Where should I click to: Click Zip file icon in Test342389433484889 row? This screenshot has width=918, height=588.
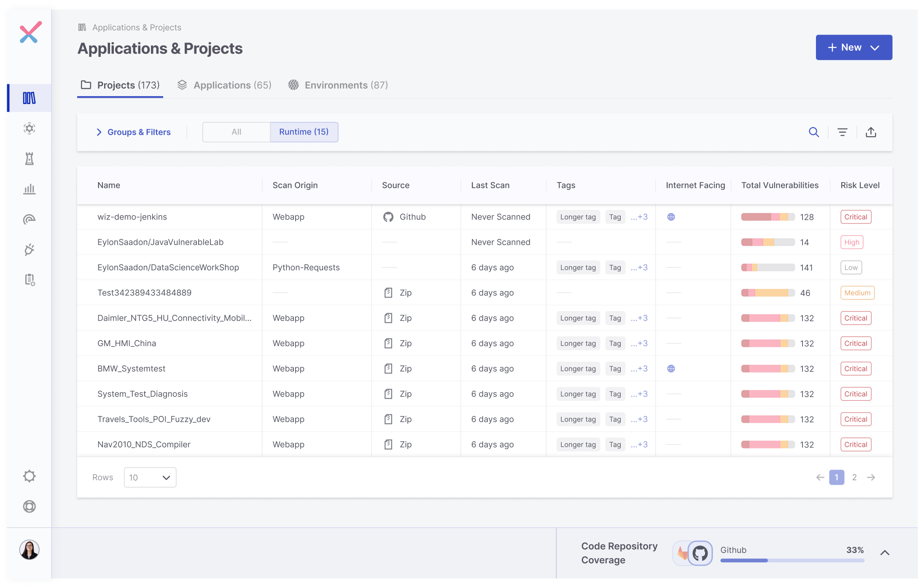coord(388,293)
